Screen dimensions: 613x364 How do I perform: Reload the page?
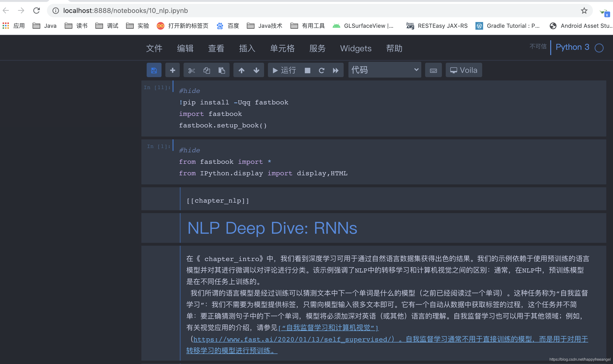(37, 11)
